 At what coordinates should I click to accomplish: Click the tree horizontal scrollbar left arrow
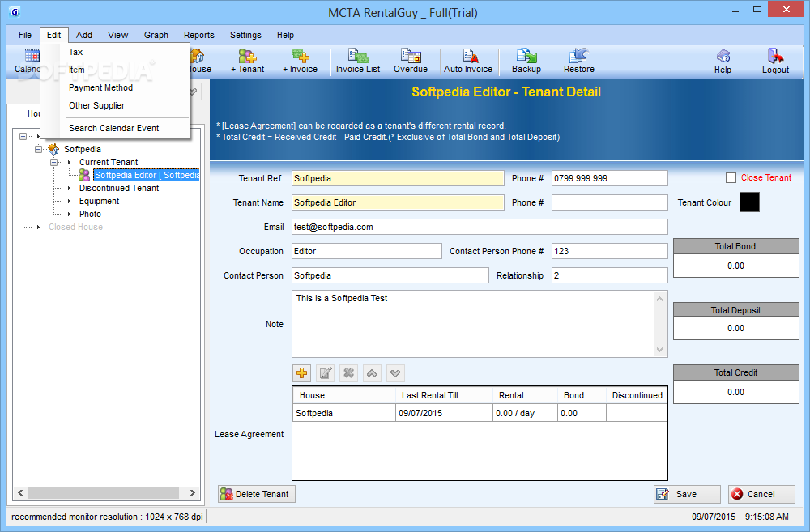(x=20, y=493)
